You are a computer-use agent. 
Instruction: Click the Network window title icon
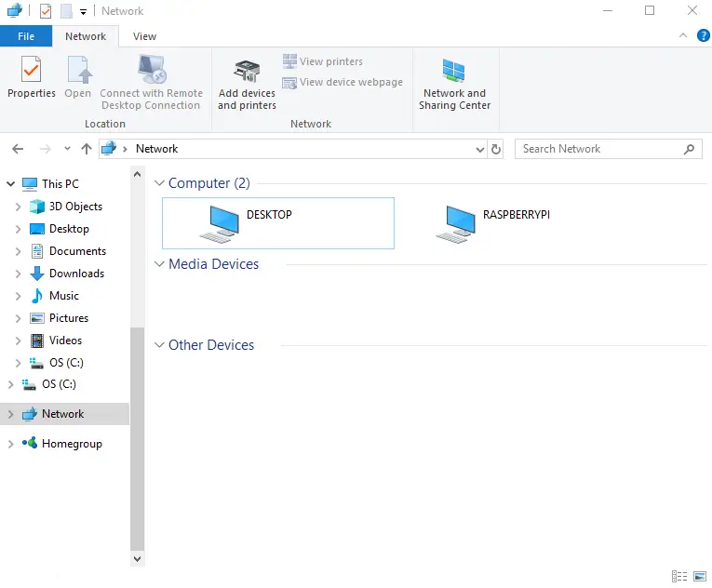point(15,10)
